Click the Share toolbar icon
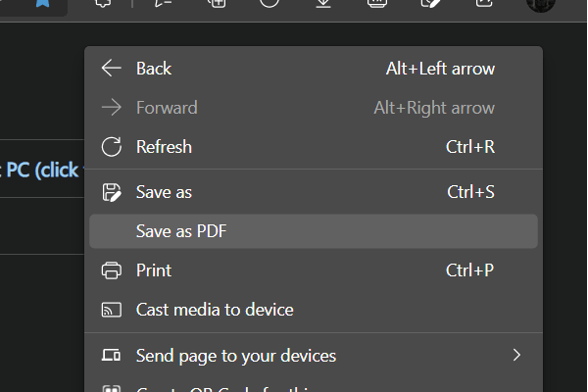 [x=482, y=4]
